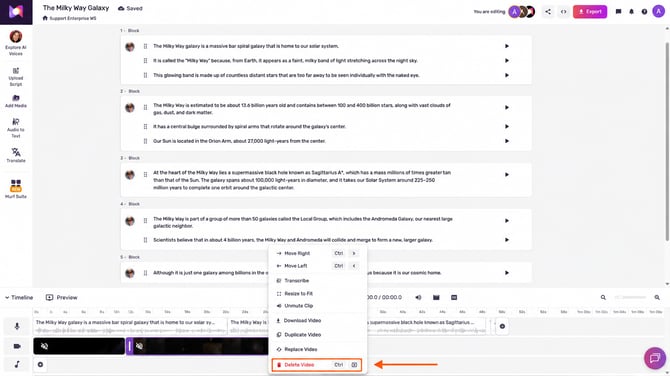
Task: Open the account avatar menu
Action: (x=658, y=12)
